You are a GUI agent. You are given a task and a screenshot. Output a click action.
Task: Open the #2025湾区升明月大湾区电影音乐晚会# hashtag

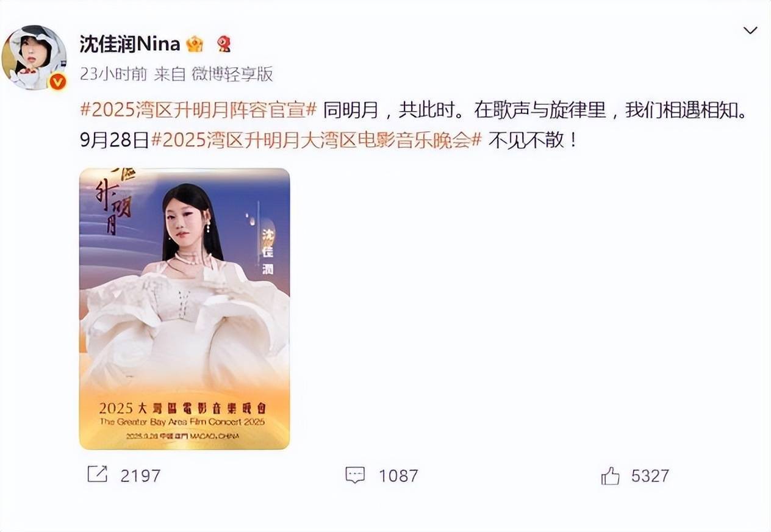[x=317, y=140]
